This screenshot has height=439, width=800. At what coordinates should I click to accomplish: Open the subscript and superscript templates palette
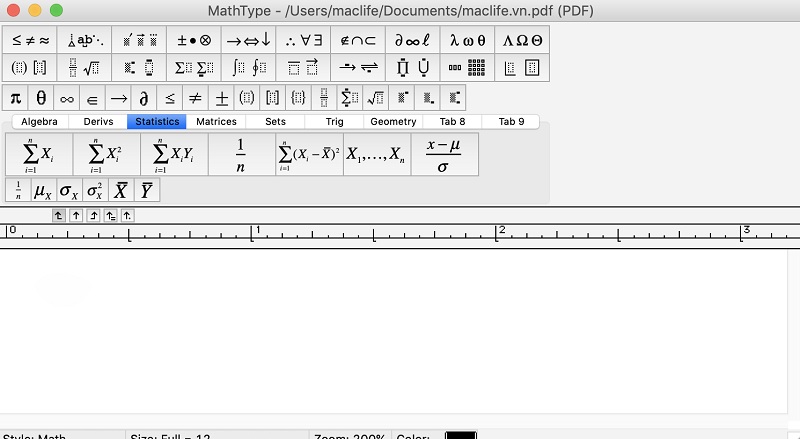click(x=139, y=67)
